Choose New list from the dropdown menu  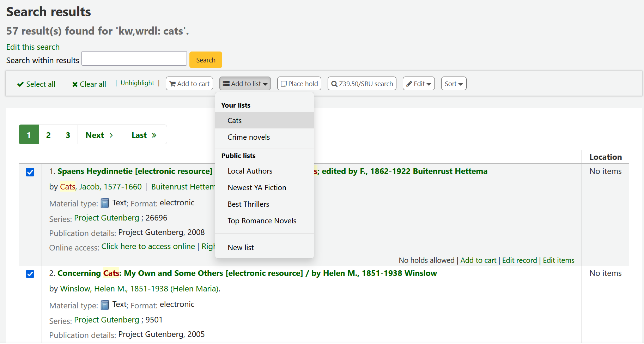[241, 247]
